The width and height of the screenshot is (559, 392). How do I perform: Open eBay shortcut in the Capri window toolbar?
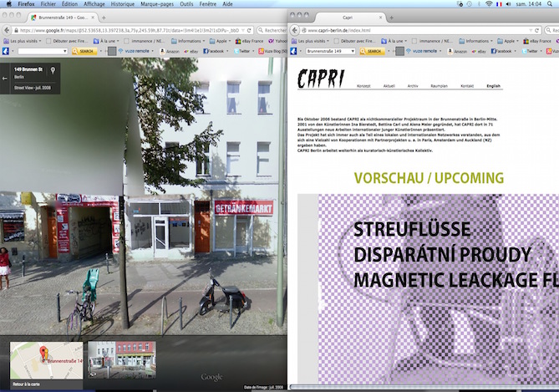[x=479, y=51]
